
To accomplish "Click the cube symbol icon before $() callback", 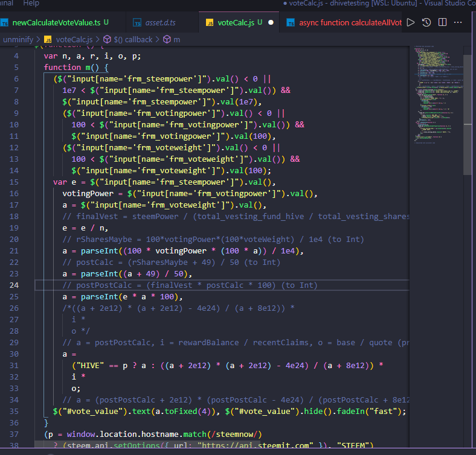I will tap(107, 39).
